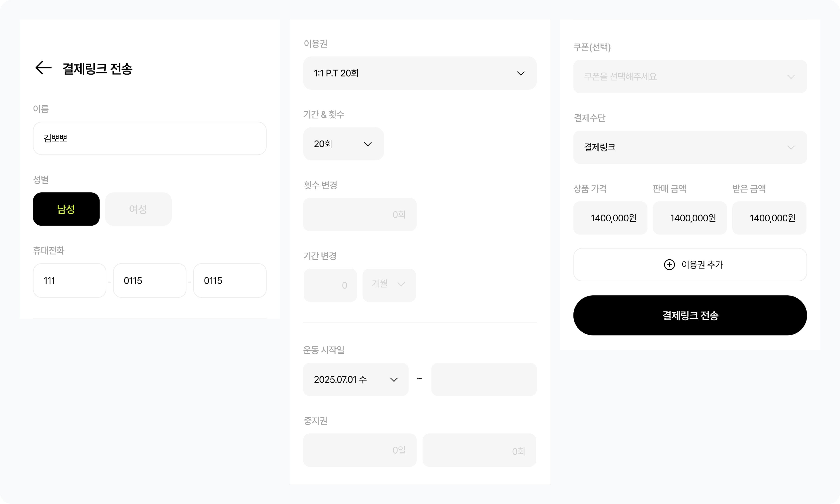Expand the 결제수단 결제링크 dropdown

[x=690, y=147]
